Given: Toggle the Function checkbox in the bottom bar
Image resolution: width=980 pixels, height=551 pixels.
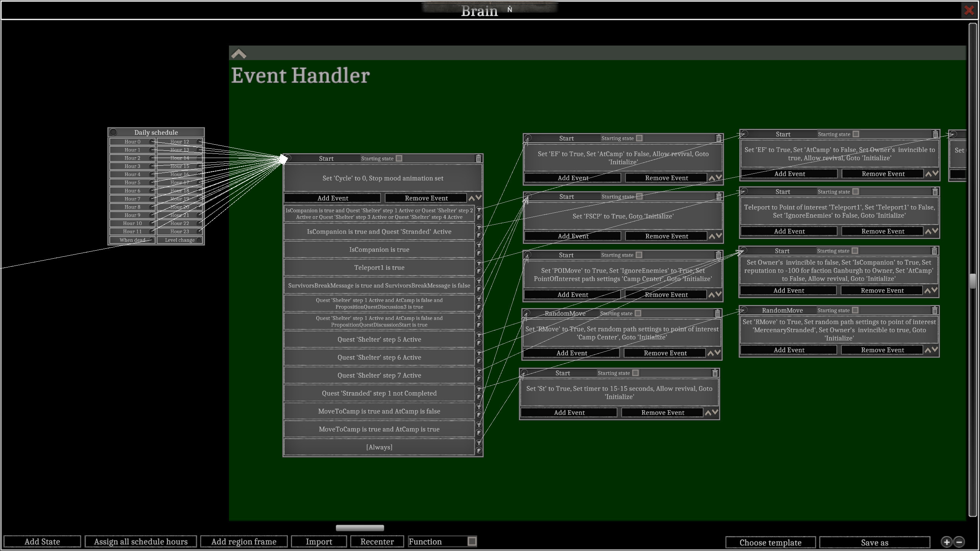Looking at the screenshot, I should tap(471, 541).
